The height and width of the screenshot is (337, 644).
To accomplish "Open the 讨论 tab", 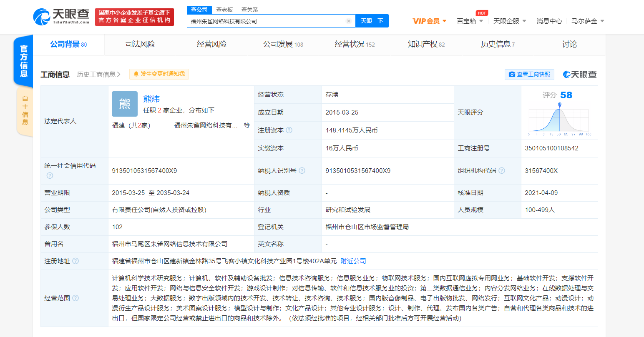I will pyautogui.click(x=569, y=44).
